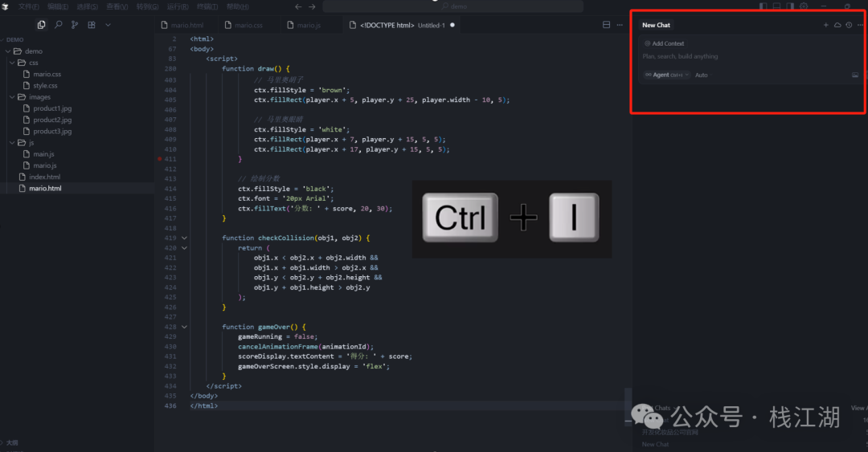Open the 终端(T) menu
868x452 pixels.
207,6
